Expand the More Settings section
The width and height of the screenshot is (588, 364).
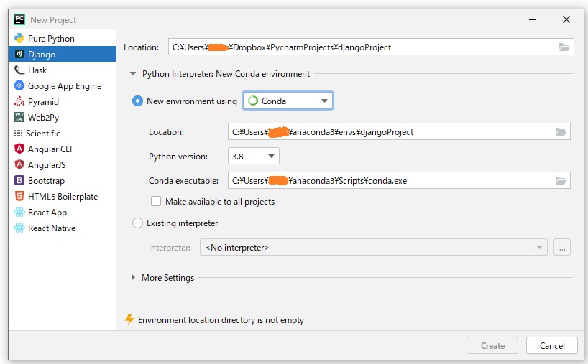coord(133,278)
